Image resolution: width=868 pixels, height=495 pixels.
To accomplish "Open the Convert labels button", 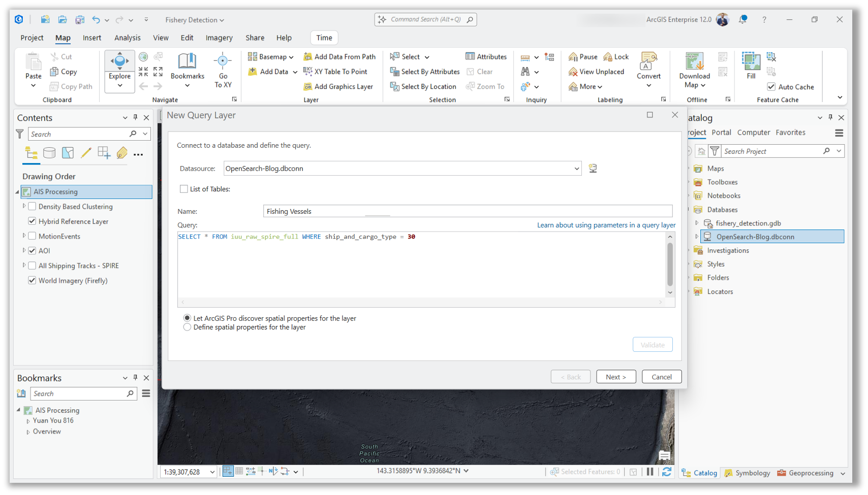I will tap(648, 71).
